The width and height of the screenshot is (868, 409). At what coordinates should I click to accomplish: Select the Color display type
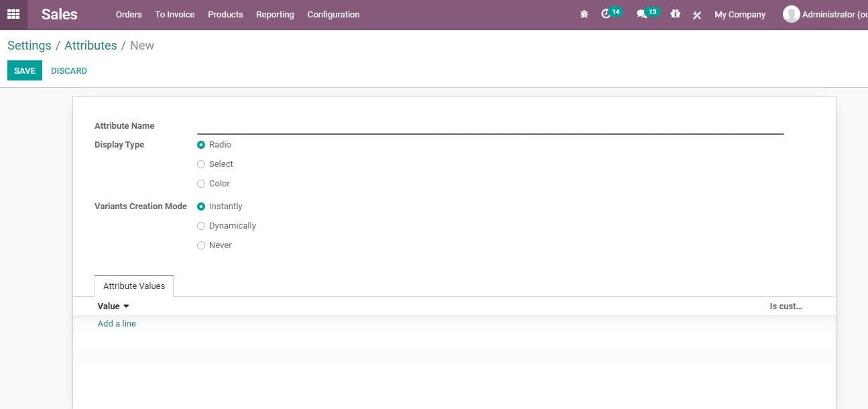pyautogui.click(x=201, y=183)
